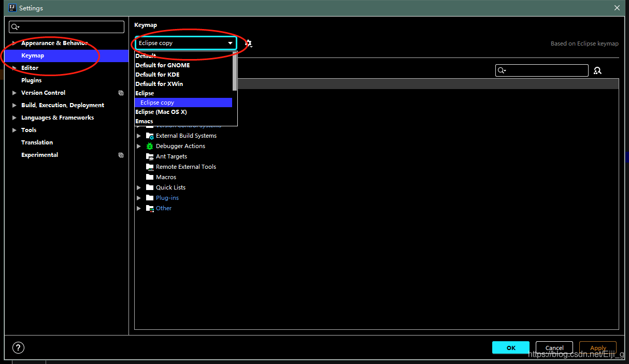Choose Default for KDE keymap
629x364 pixels.
(x=183, y=75)
